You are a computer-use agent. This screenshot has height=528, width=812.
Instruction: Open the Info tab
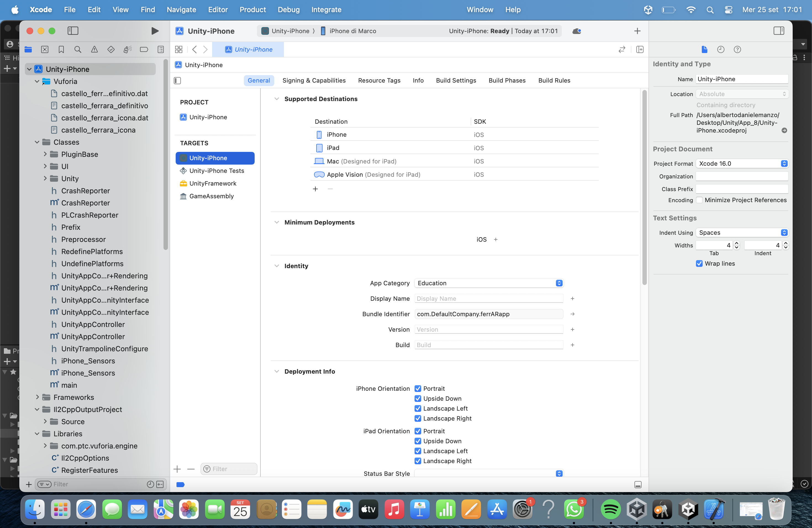418,80
